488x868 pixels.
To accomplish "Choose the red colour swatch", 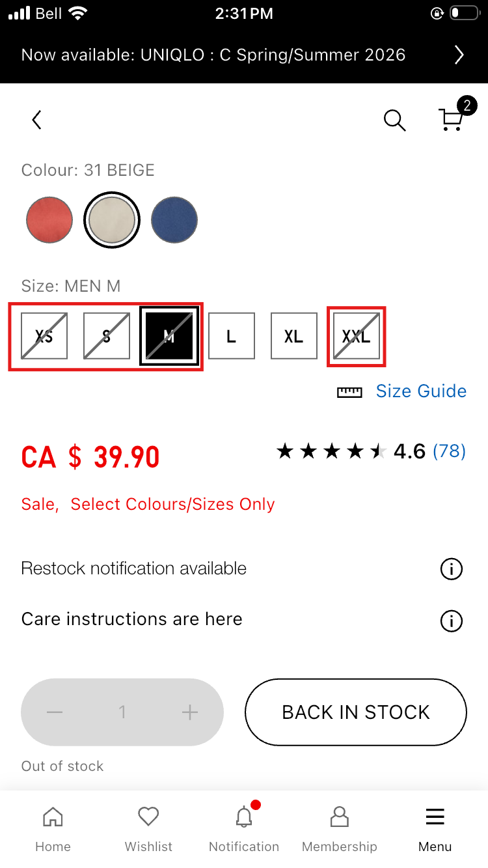I will [49, 220].
